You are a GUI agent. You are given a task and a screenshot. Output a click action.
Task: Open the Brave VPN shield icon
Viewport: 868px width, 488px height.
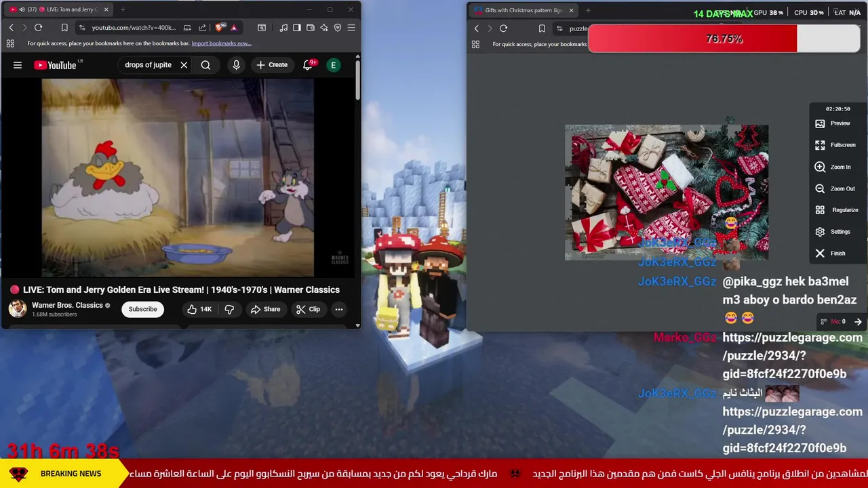click(x=338, y=28)
